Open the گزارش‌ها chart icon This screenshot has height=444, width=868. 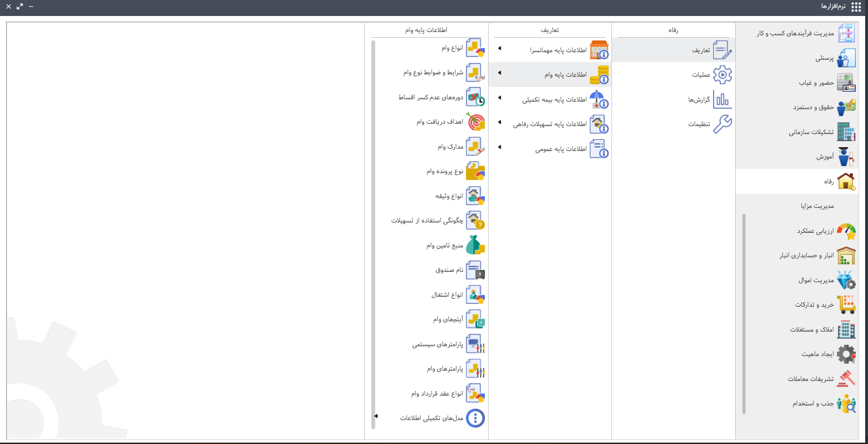tap(722, 100)
